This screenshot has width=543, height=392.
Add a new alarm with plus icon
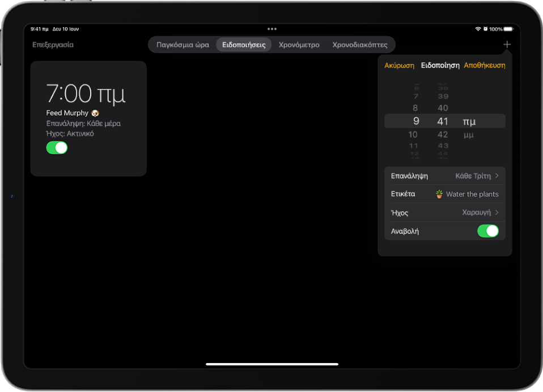pos(507,44)
